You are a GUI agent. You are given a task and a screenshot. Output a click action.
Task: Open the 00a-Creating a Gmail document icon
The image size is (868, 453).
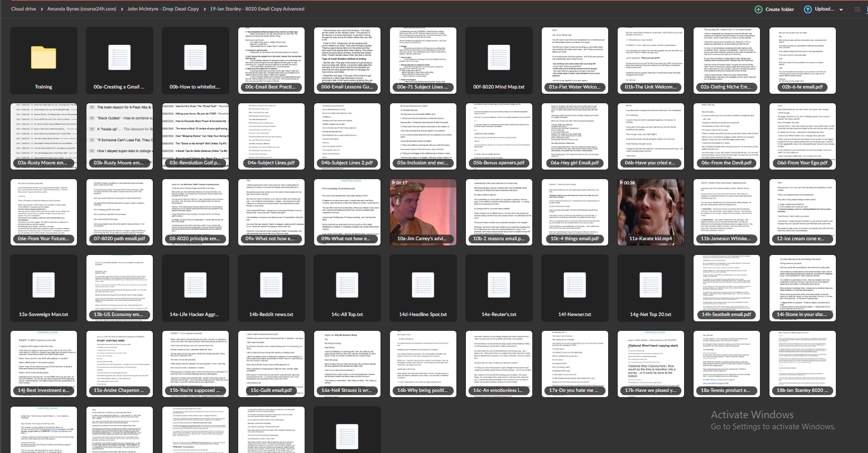(120, 57)
